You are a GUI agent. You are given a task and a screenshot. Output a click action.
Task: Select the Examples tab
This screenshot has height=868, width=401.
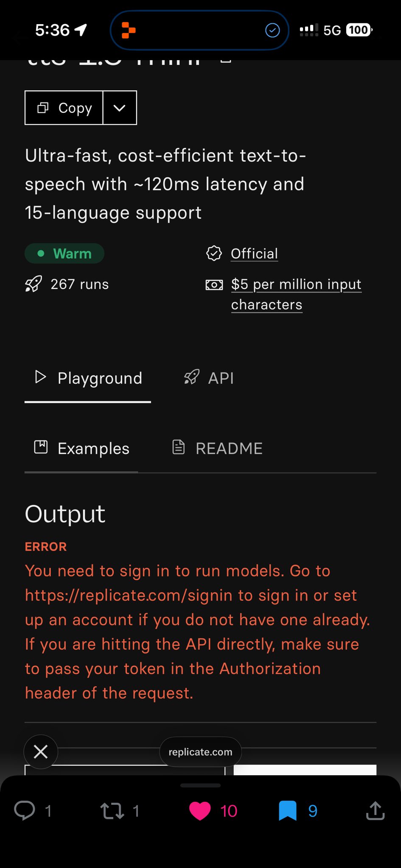(81, 448)
